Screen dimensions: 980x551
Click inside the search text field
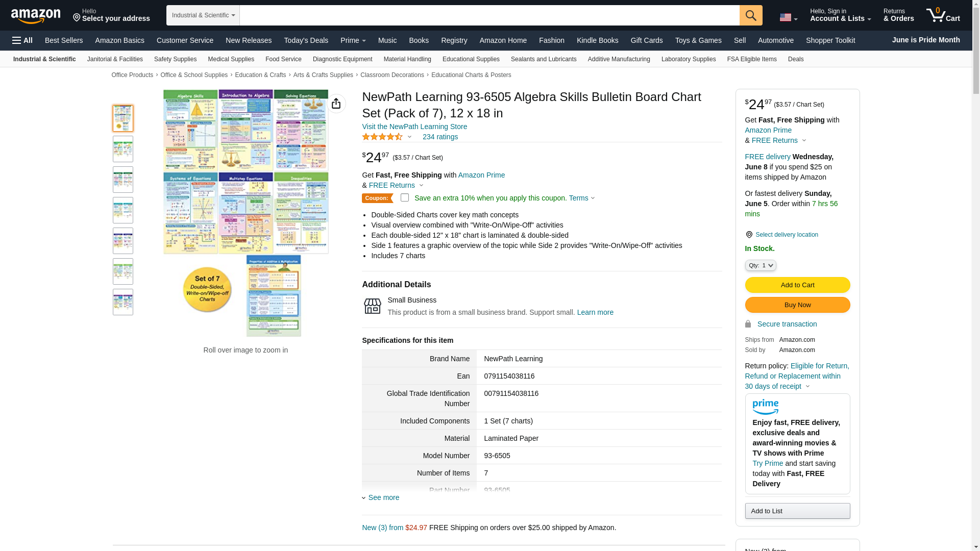pyautogui.click(x=489, y=15)
